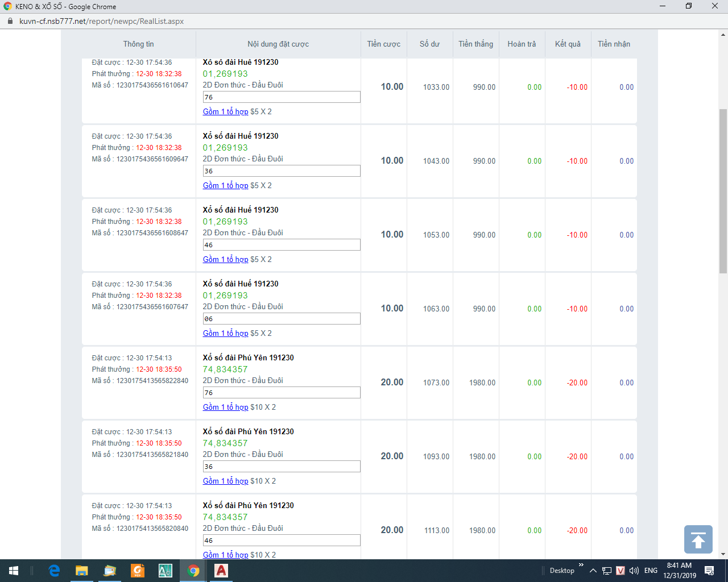728x582 pixels.
Task: Open 'Gồm 1 tổ hợp' link for Huế bet 76
Action: click(225, 112)
